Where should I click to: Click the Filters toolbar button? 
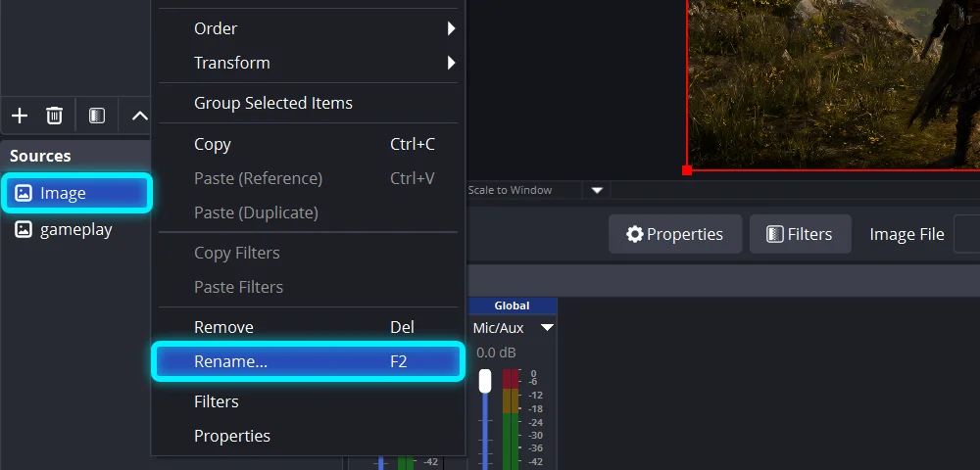tap(801, 234)
